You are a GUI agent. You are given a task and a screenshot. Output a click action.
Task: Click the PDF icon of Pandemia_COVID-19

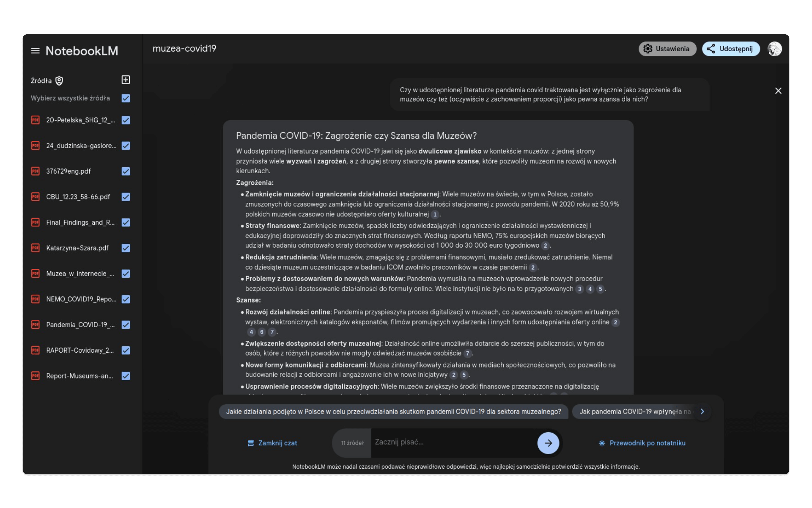(x=36, y=325)
